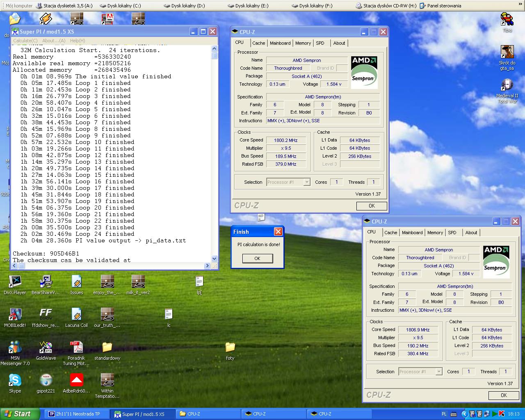The width and height of the screenshot is (525, 420).
Task: Select the lc text file icon
Action: pyautogui.click(x=169, y=317)
